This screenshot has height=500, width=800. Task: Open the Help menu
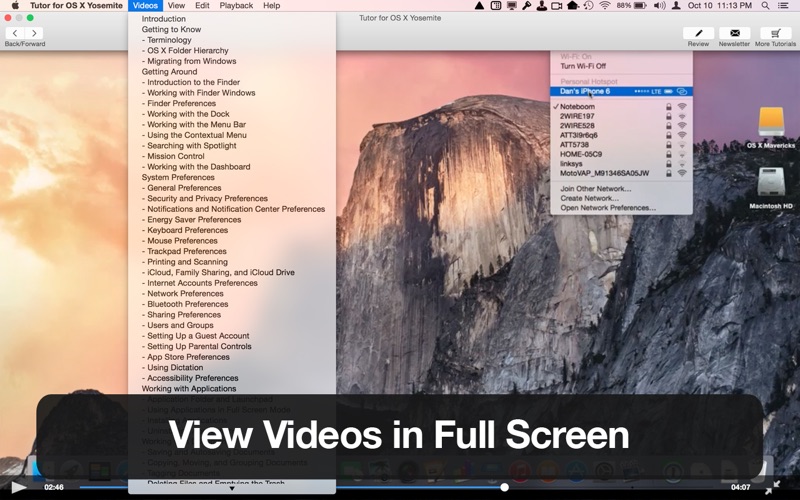[x=271, y=6]
